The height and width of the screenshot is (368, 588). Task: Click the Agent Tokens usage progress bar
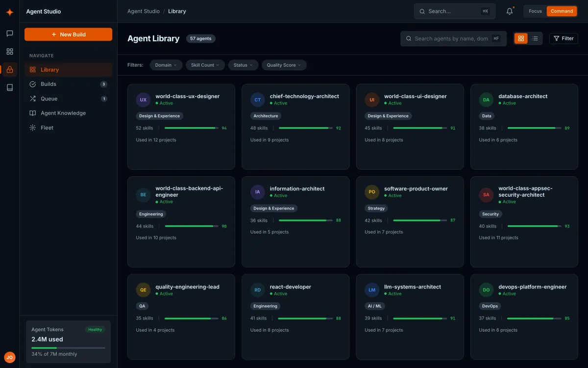68,348
